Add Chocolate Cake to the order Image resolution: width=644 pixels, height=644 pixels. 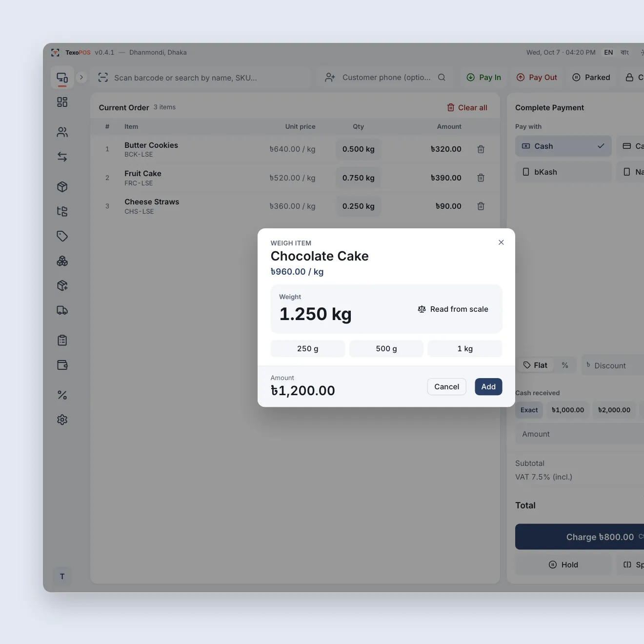(x=488, y=387)
